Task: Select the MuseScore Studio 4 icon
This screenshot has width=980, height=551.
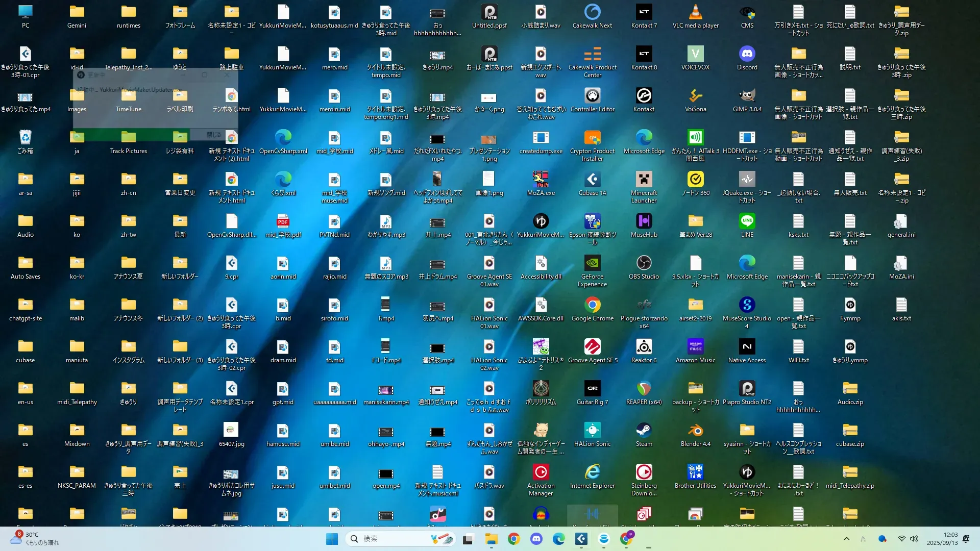Action: tap(747, 305)
